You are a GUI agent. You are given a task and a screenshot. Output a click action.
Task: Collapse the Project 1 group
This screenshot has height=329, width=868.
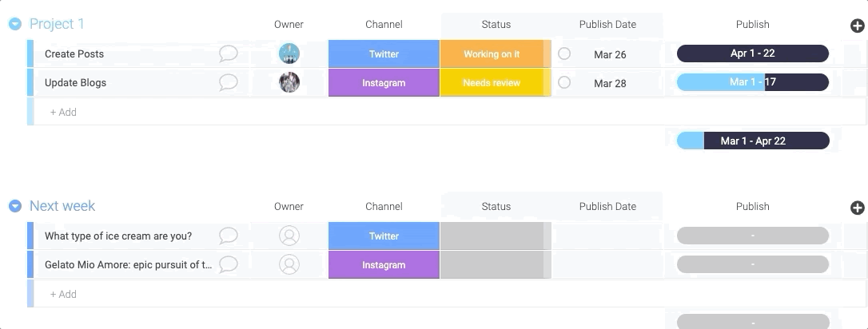click(14, 24)
